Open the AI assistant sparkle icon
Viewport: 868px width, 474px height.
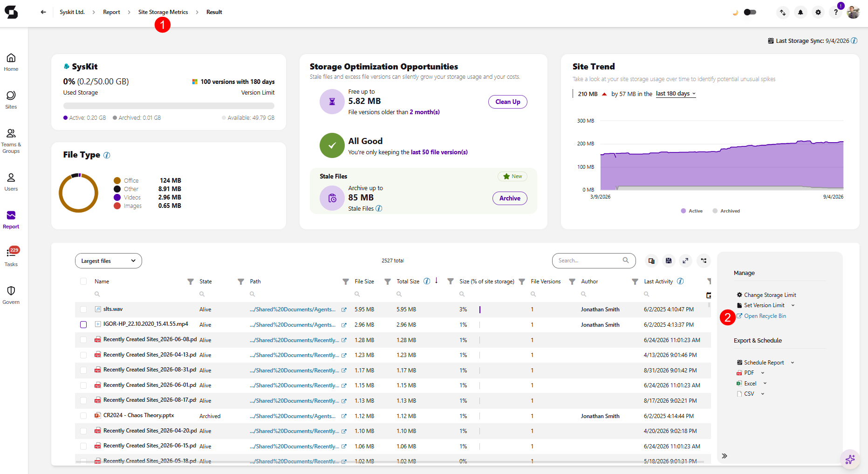850,460
